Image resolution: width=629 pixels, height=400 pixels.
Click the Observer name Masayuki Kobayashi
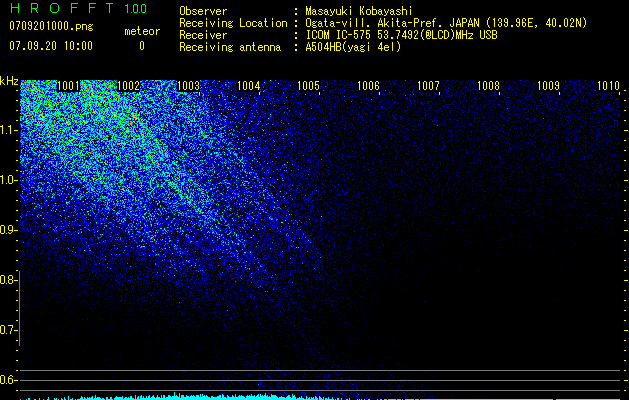pyautogui.click(x=359, y=12)
